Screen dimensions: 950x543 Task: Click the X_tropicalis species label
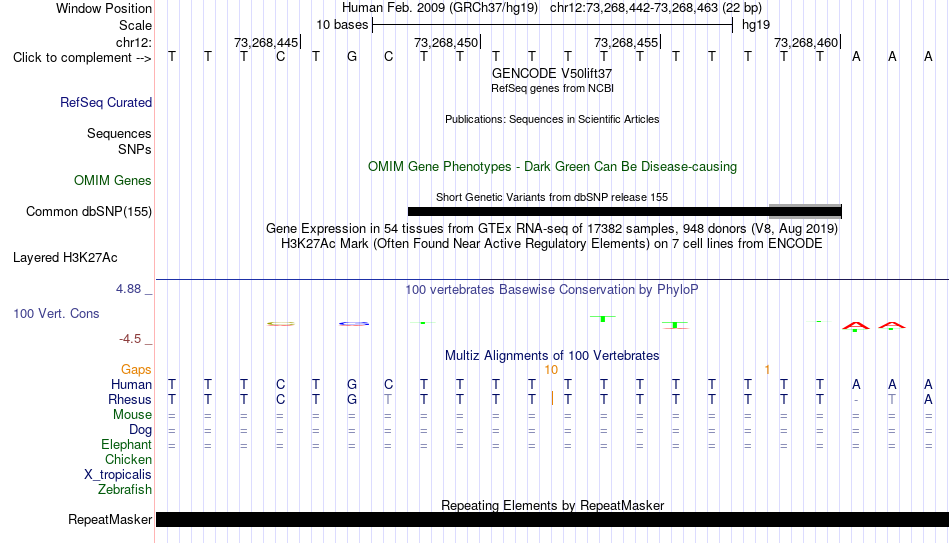[118, 475]
